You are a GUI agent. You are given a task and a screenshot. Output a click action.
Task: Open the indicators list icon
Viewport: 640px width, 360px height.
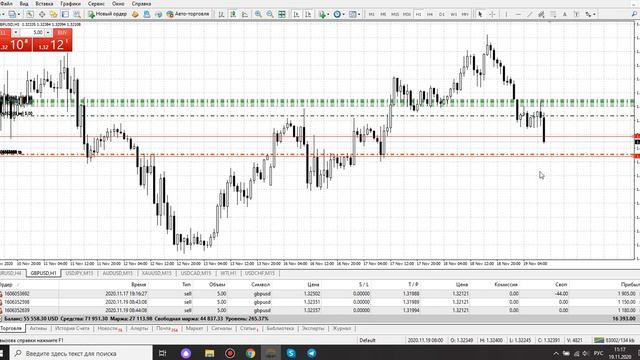(x=322, y=14)
